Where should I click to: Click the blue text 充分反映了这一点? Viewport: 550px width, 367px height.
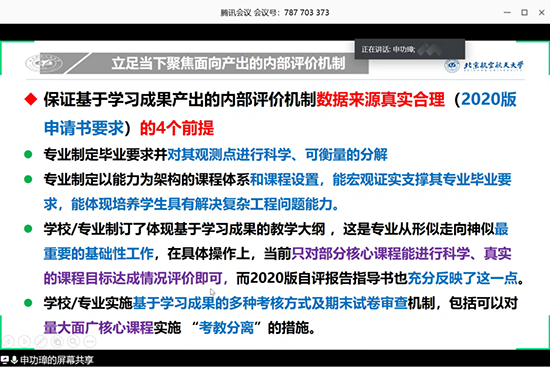(463, 278)
